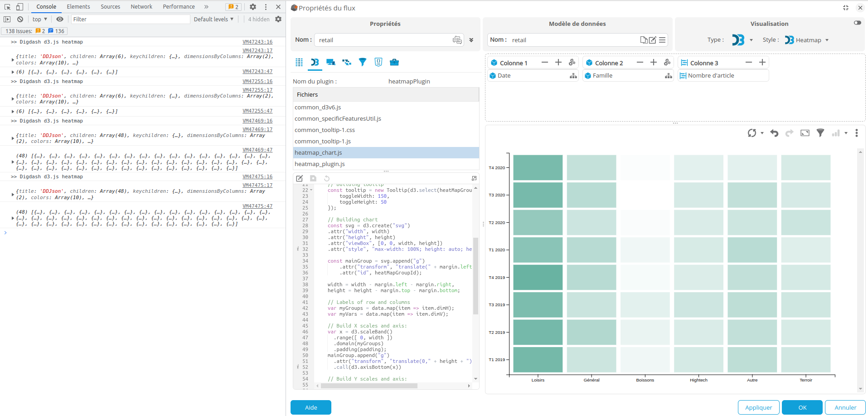Switch to the Network tab

tap(141, 7)
